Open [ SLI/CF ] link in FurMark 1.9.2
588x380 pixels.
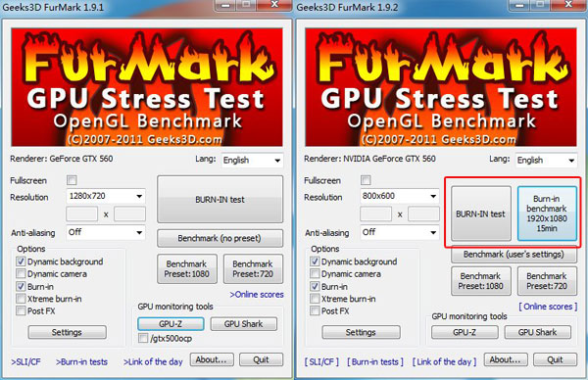pyautogui.click(x=321, y=362)
